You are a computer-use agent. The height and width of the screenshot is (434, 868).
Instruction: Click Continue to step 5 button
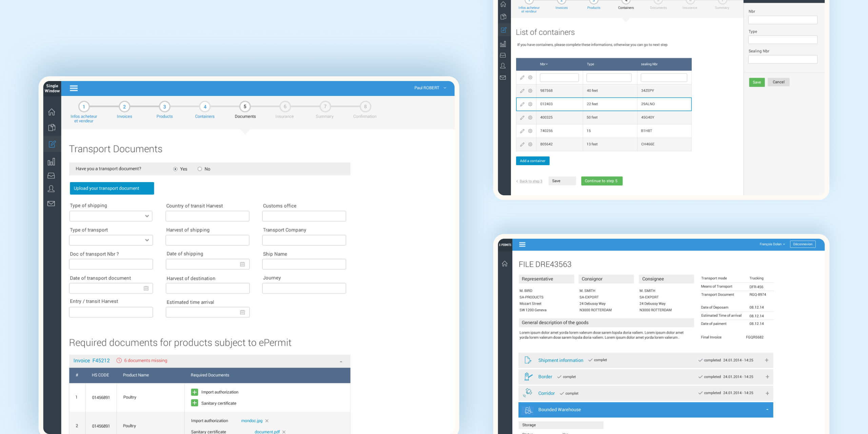(601, 181)
